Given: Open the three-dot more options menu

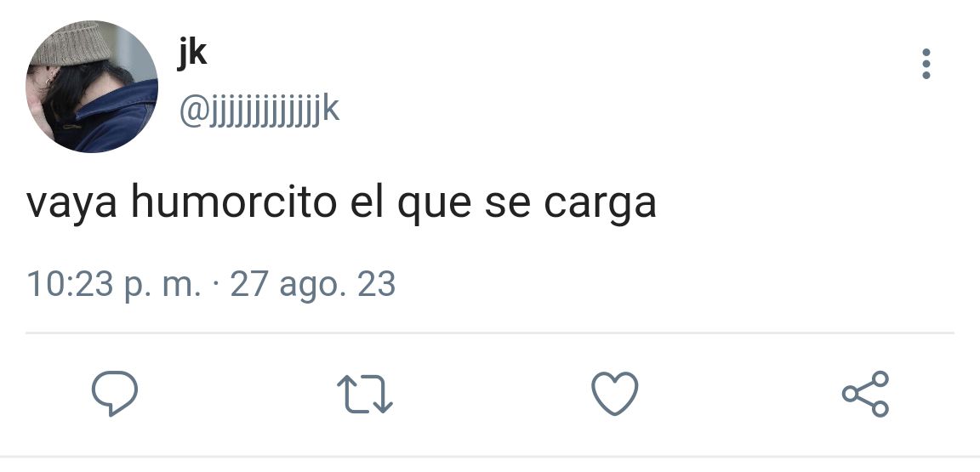Looking at the screenshot, I should [926, 64].
